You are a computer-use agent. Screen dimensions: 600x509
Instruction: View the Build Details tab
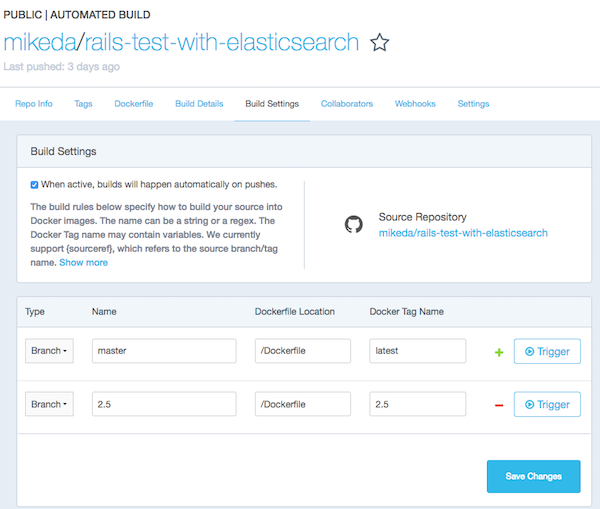[199, 104]
